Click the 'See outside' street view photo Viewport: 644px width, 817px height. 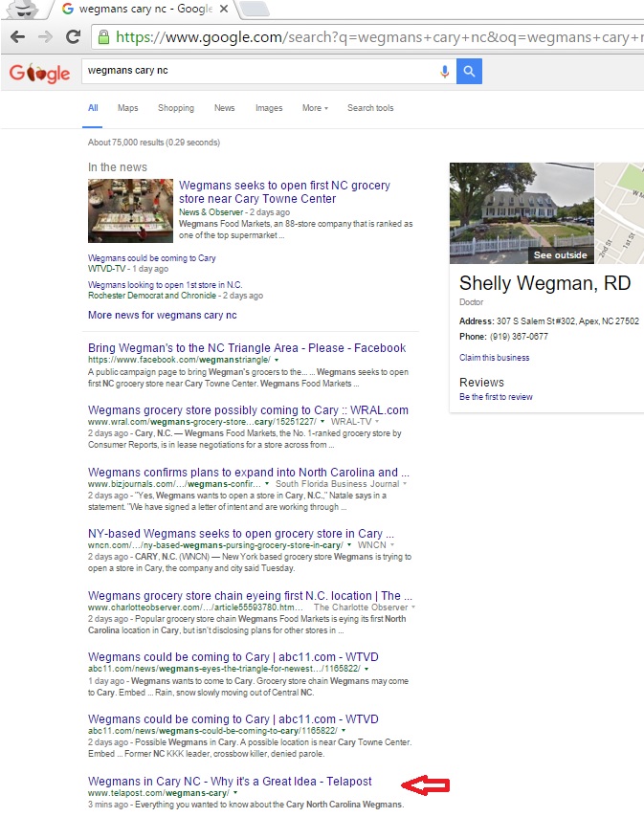522,213
